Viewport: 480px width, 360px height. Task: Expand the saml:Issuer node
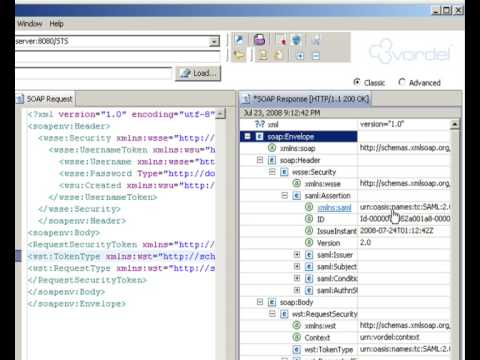click(x=297, y=255)
